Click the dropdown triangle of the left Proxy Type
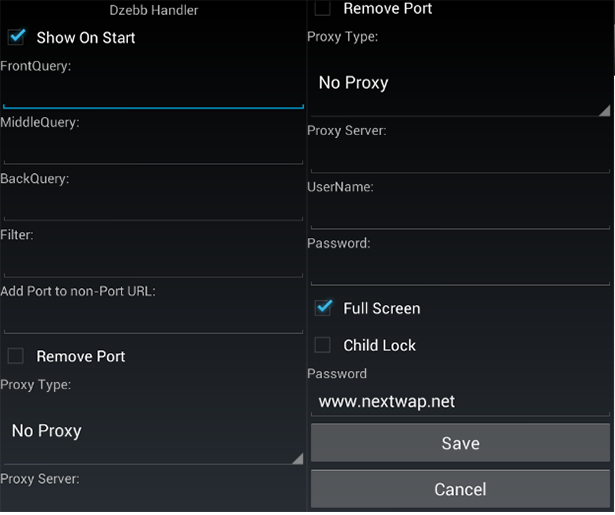Viewport: 615px width, 515px height. point(296,458)
